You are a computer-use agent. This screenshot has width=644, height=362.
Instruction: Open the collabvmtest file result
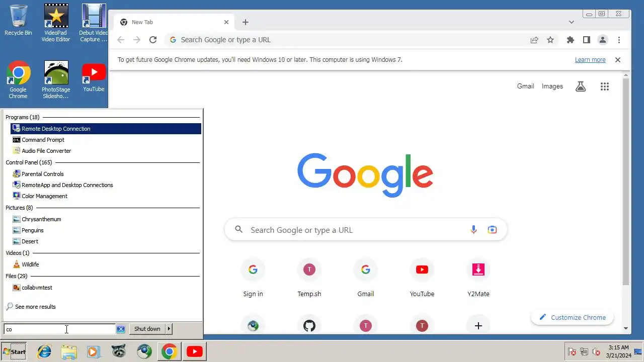click(x=106, y=288)
